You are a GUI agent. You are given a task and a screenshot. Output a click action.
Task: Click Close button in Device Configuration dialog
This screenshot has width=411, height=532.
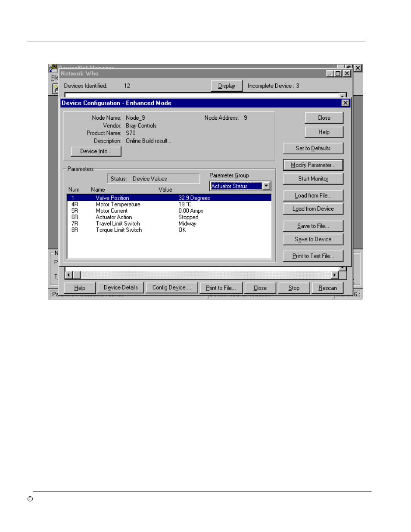(324, 118)
